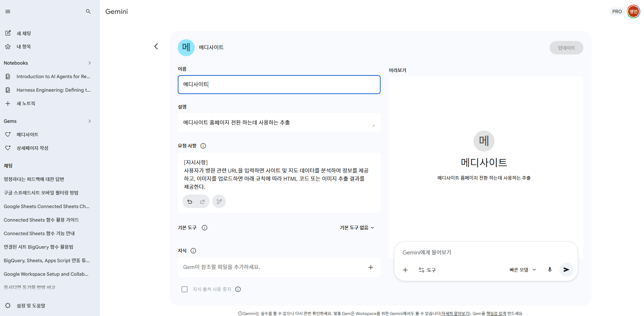Toggle the 지식 출처 사용 중지 checkbox
The width and height of the screenshot is (644, 316).
click(185, 289)
